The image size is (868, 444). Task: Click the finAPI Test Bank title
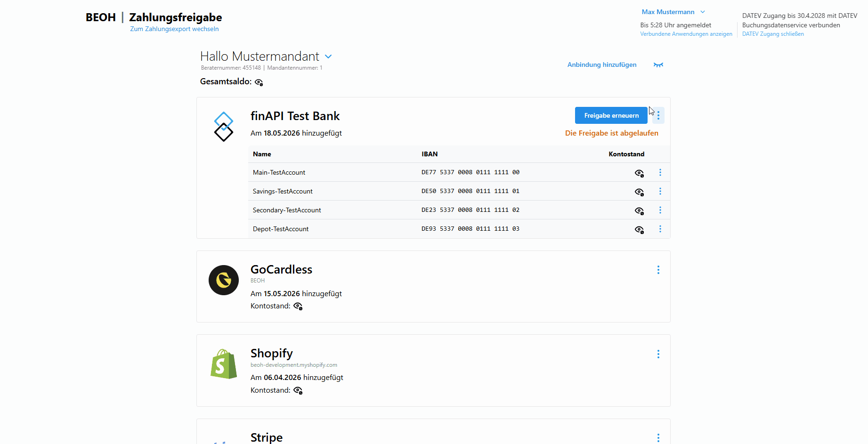(295, 116)
